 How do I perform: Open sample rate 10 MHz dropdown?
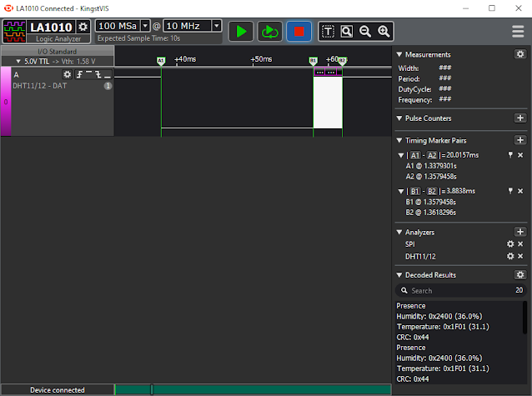(217, 26)
